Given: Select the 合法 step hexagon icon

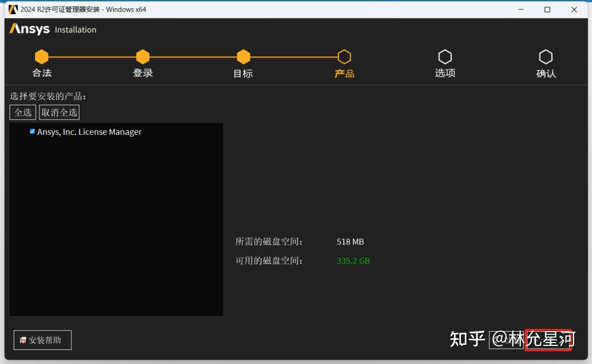Looking at the screenshot, I should click(42, 56).
